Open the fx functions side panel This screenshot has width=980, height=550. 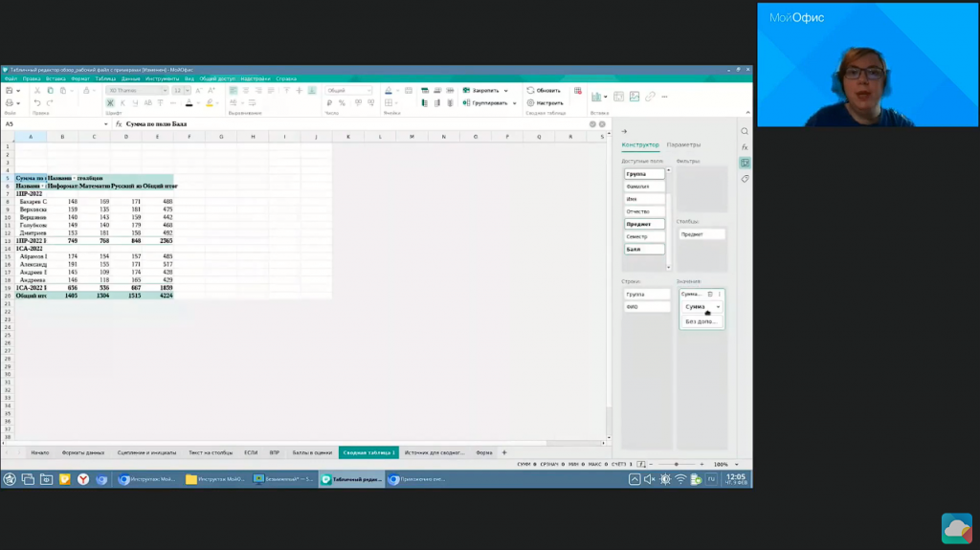click(745, 147)
